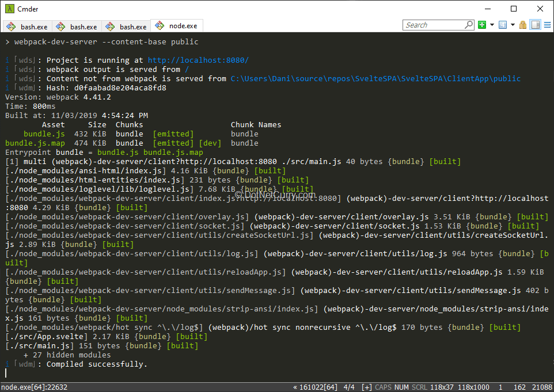Click the 'webpack-dev-server --content-base public' command
The image size is (554, 392).
click(x=107, y=41)
